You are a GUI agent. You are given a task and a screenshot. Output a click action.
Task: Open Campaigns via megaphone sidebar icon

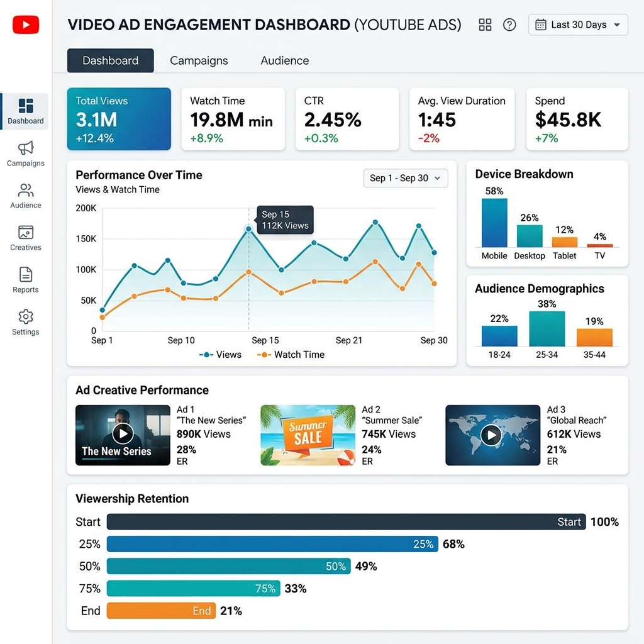coord(26,148)
